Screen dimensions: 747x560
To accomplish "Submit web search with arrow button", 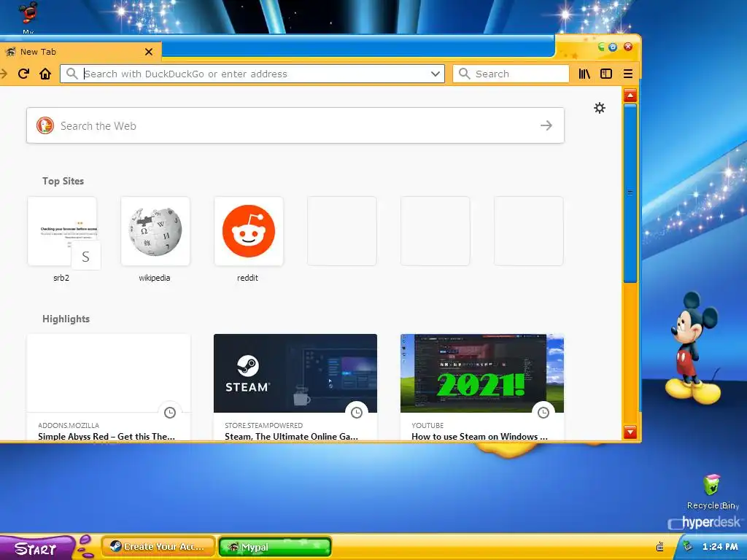I will pos(546,125).
